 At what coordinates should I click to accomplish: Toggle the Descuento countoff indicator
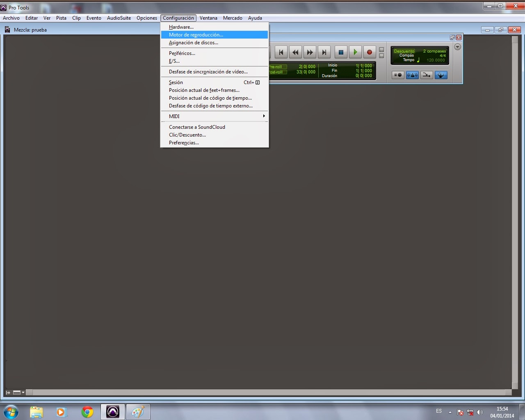404,51
